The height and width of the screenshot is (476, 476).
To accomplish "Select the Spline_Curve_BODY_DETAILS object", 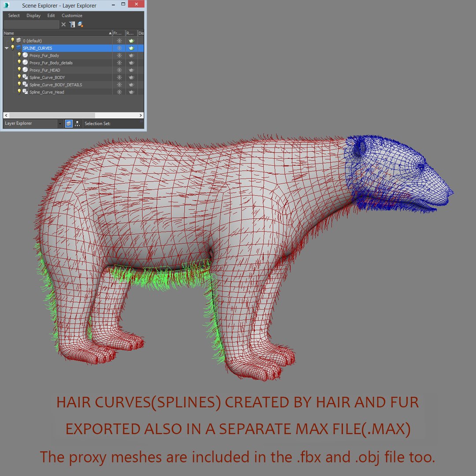I will coord(56,85).
